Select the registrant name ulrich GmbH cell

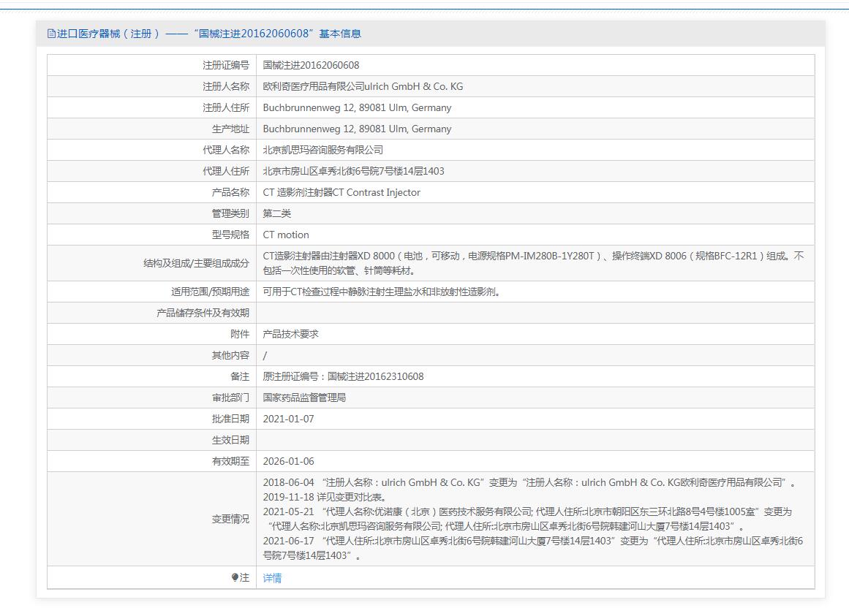tap(363, 86)
